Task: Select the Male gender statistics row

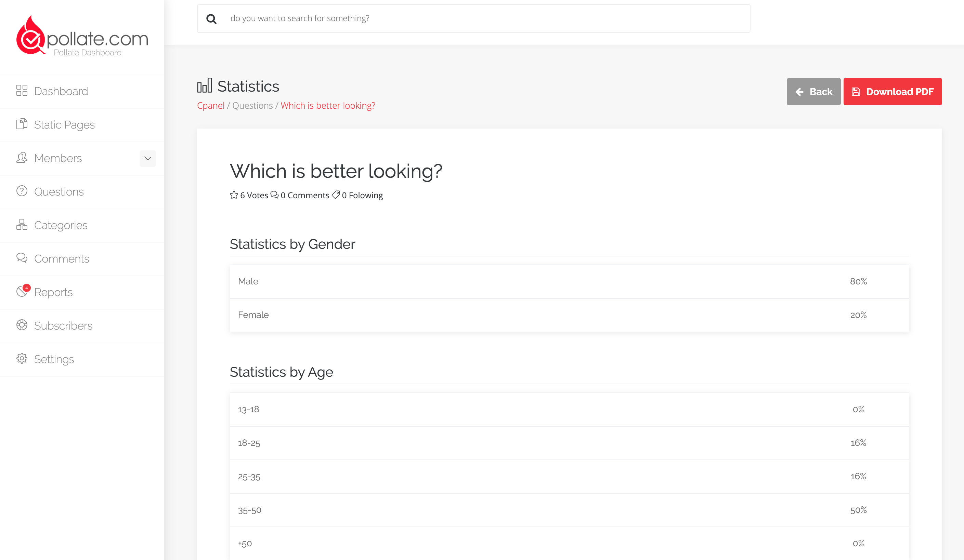Action: 569,281
